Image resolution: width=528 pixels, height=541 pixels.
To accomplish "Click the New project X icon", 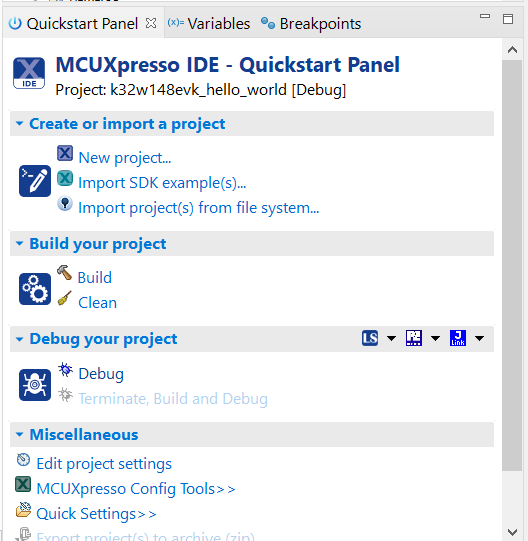I will click(x=65, y=153).
